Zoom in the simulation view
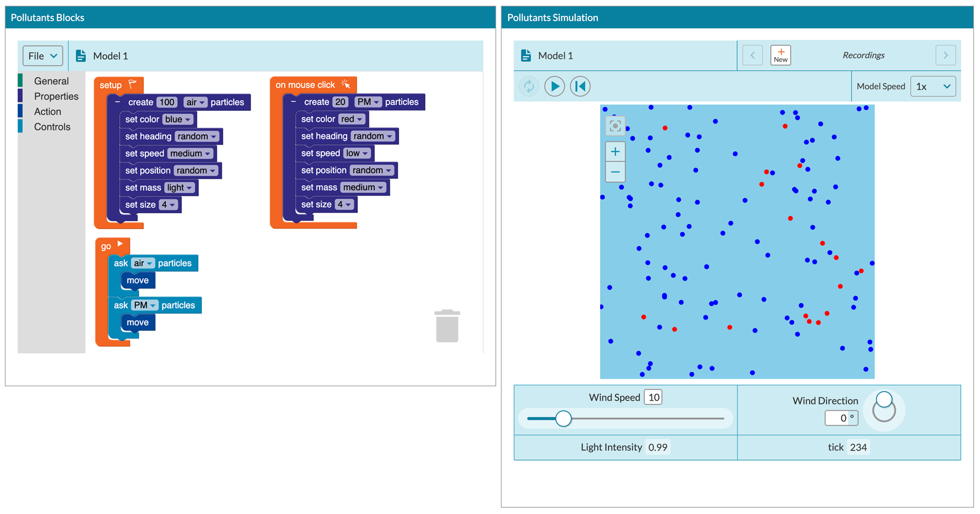 615,152
